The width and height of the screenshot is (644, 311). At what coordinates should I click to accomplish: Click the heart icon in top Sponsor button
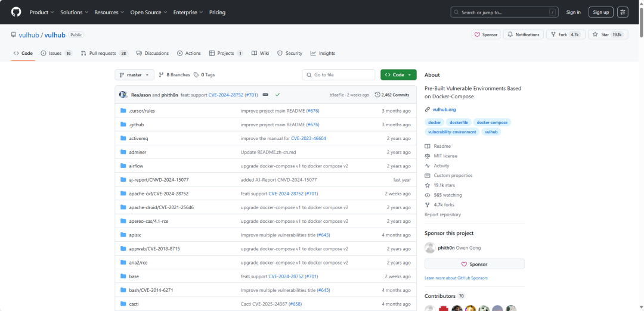tap(477, 35)
